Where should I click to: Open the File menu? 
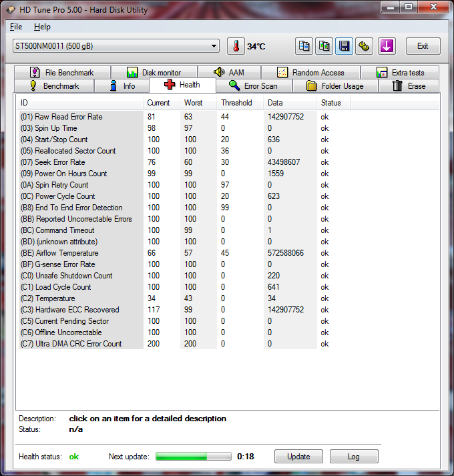pos(16,27)
